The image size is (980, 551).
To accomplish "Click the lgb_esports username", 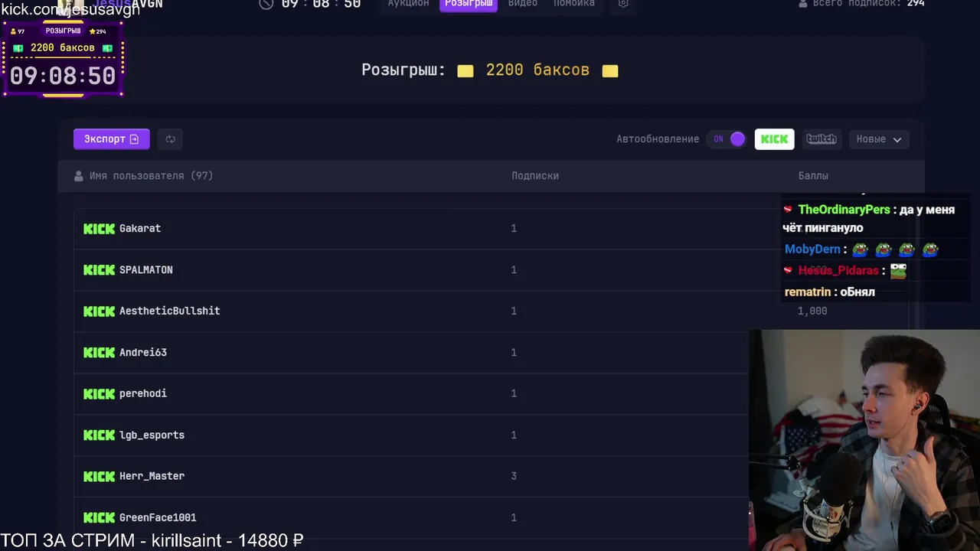I will [152, 435].
